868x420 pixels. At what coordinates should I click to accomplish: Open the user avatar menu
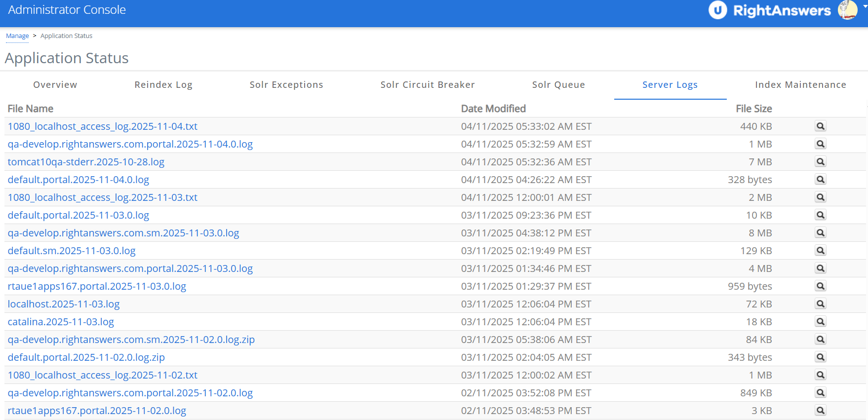pos(848,10)
